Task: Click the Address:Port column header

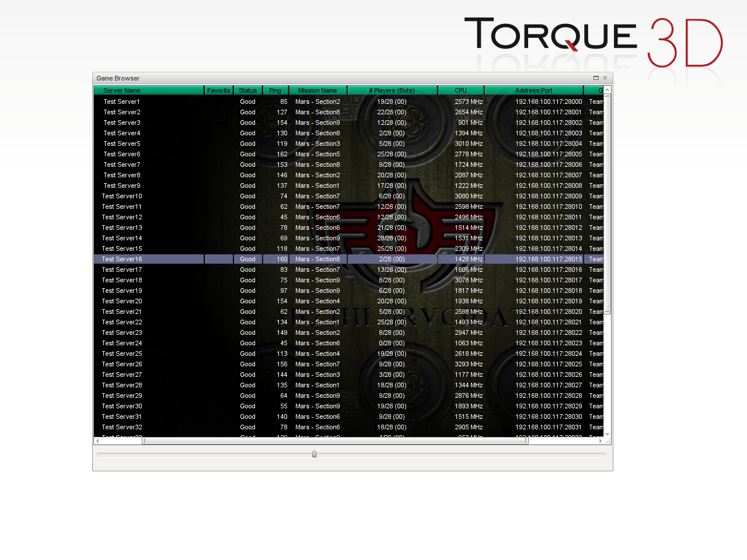Action: tap(533, 90)
